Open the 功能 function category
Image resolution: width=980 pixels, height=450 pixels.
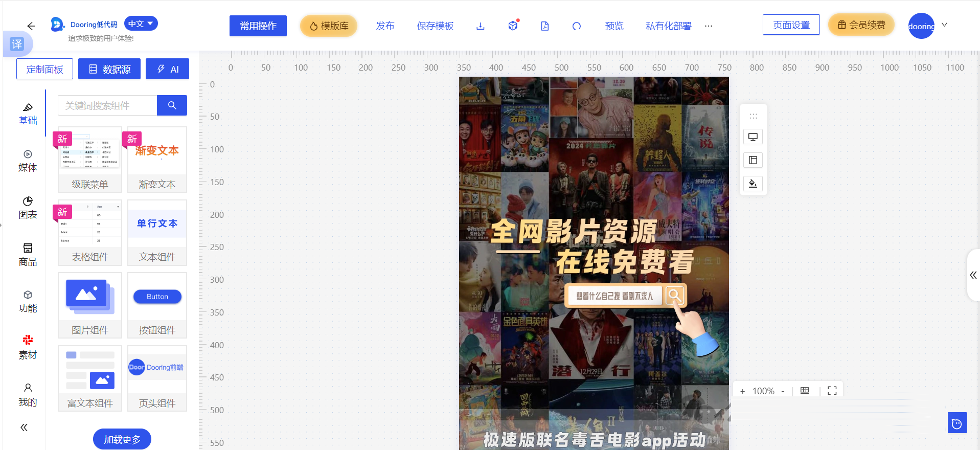pyautogui.click(x=28, y=302)
